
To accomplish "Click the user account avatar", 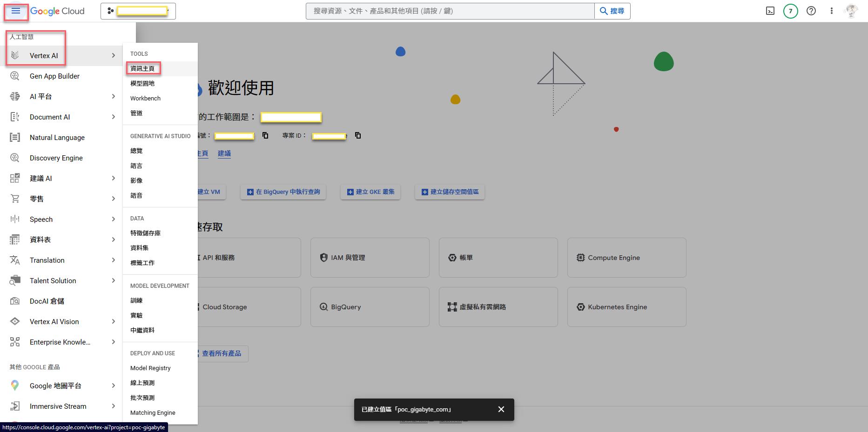I will point(852,11).
